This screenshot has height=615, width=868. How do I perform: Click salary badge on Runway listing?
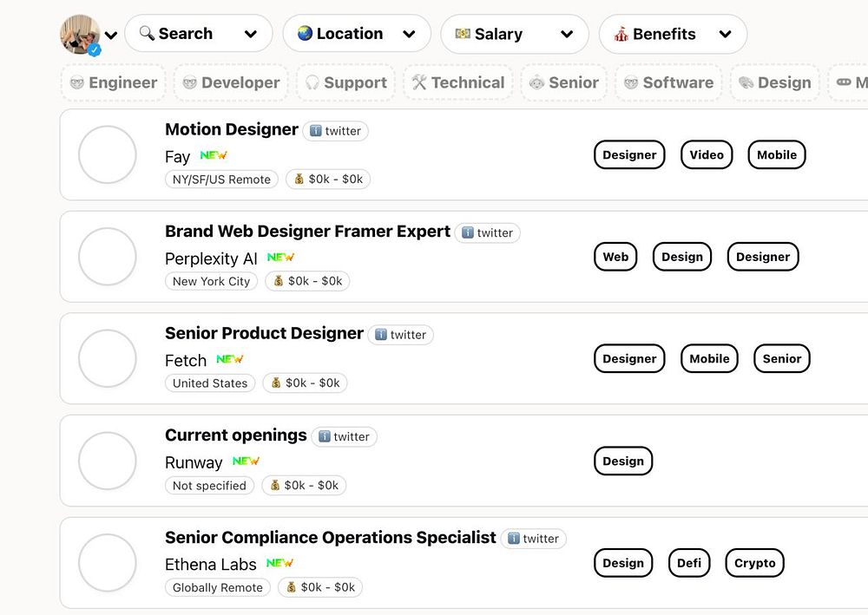point(305,486)
